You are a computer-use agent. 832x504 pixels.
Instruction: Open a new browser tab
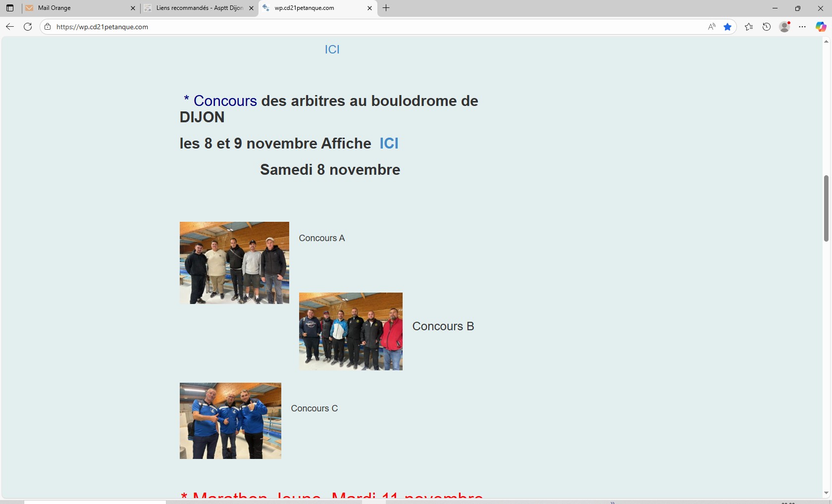click(x=386, y=8)
